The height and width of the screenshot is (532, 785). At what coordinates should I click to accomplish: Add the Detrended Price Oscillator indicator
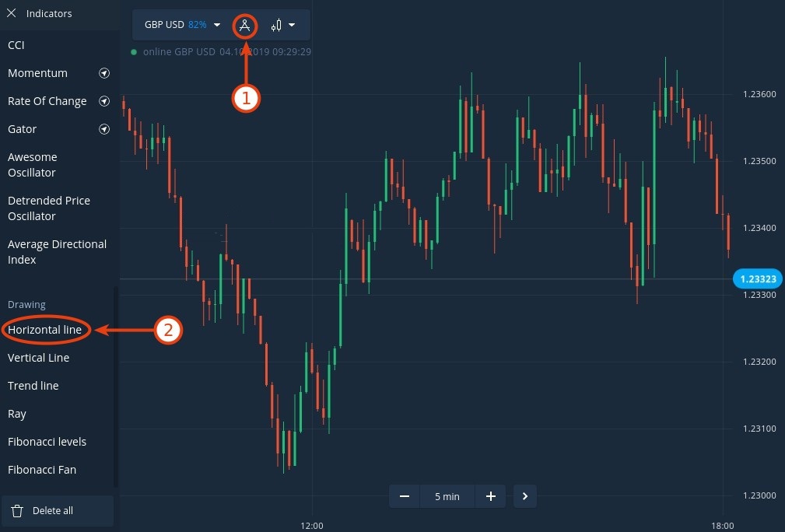coord(48,208)
